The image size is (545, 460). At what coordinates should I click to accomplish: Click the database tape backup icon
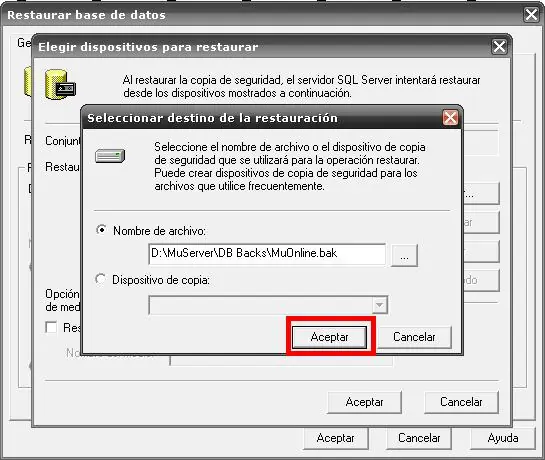pyautogui.click(x=60, y=85)
